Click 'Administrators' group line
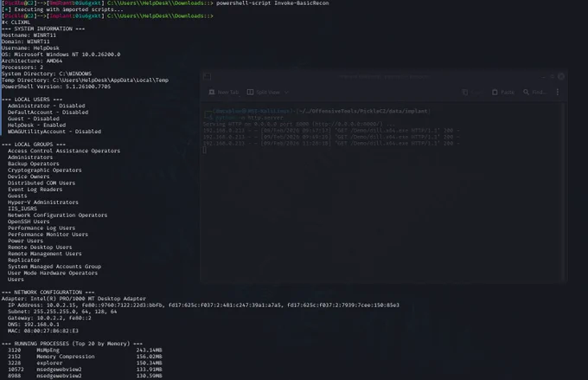588x380 pixels. click(x=30, y=157)
